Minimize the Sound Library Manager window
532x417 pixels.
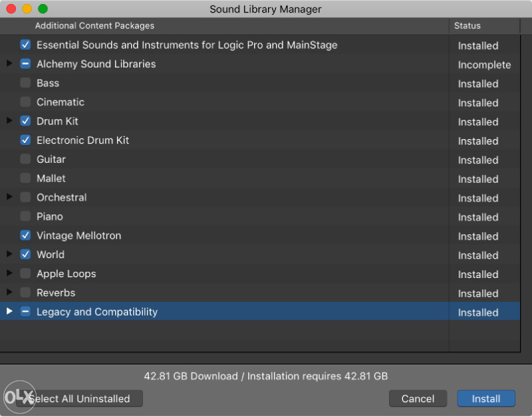27,9
